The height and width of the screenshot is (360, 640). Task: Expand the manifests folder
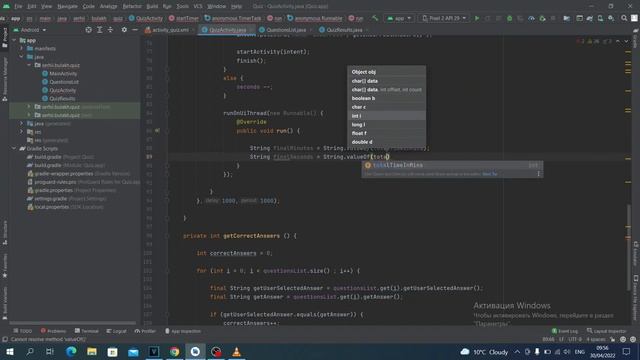[x=22, y=49]
